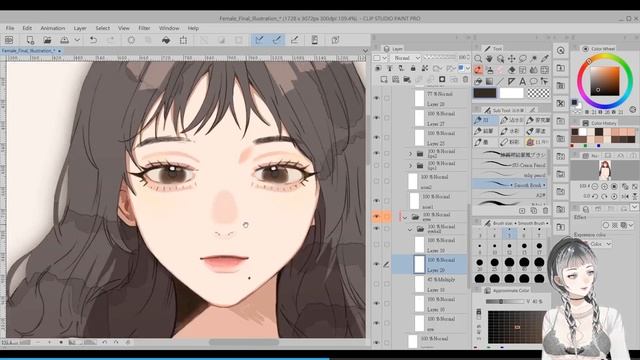The width and height of the screenshot is (640, 360).
Task: Toggle the snap-to-grid toolbar button
Action: pyautogui.click(x=294, y=40)
